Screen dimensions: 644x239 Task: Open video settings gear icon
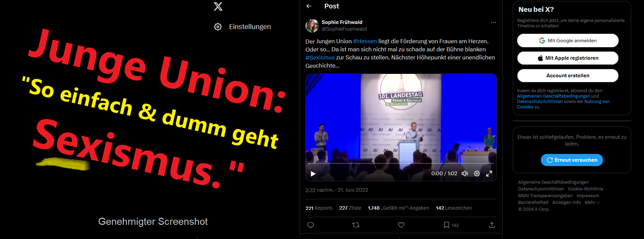pyautogui.click(x=477, y=174)
